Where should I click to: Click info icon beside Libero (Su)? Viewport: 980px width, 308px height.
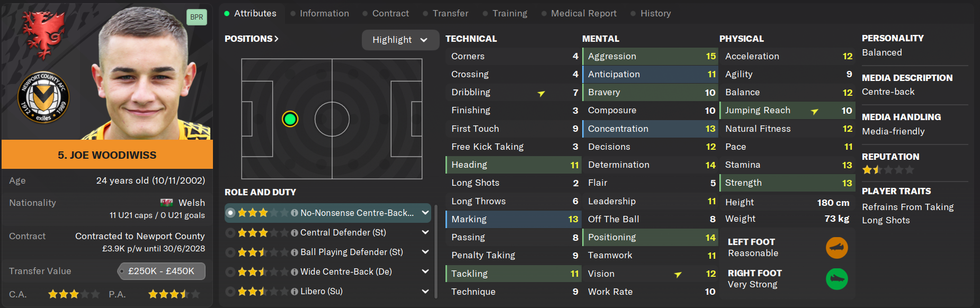tap(295, 292)
